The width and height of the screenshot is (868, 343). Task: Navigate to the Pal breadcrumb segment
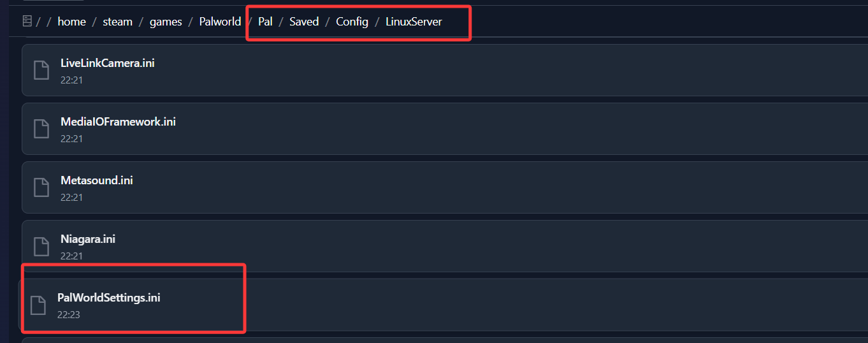pos(265,22)
